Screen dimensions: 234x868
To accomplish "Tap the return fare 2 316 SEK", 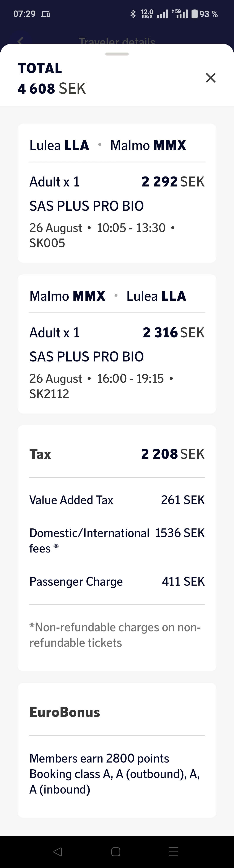I will tap(173, 333).
